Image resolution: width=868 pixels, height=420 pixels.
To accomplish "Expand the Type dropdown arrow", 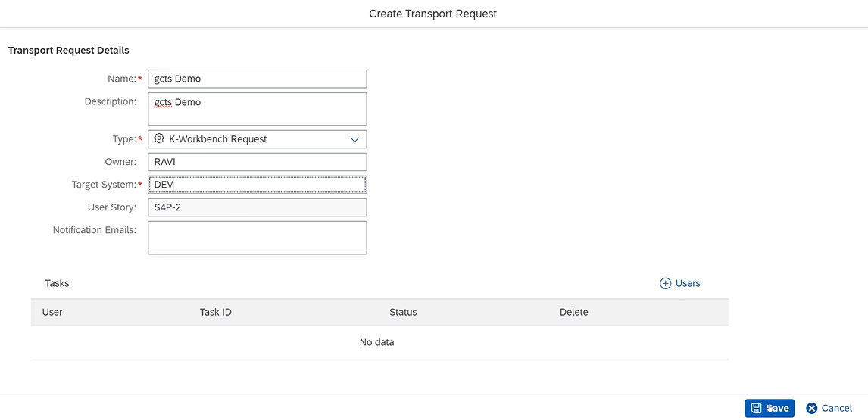I will tap(354, 139).
